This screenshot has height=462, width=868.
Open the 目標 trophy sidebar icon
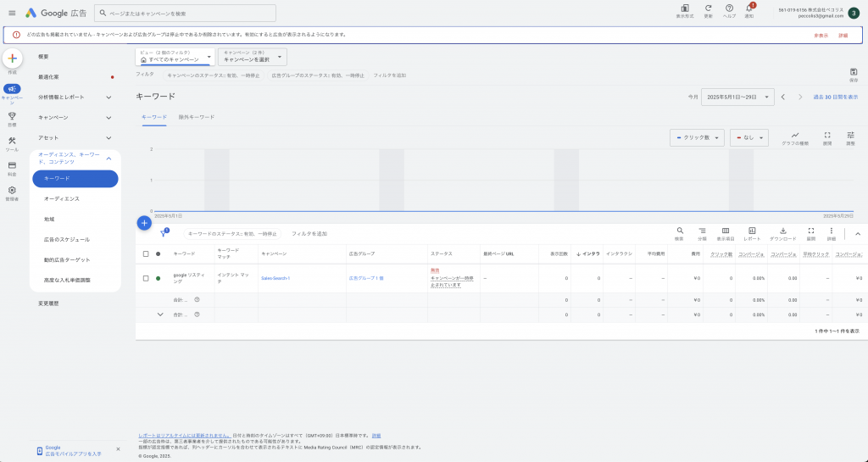(x=12, y=116)
